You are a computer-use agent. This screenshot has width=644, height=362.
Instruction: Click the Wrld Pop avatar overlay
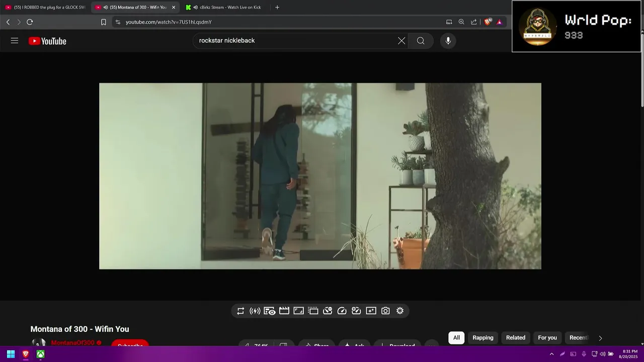coord(538,26)
